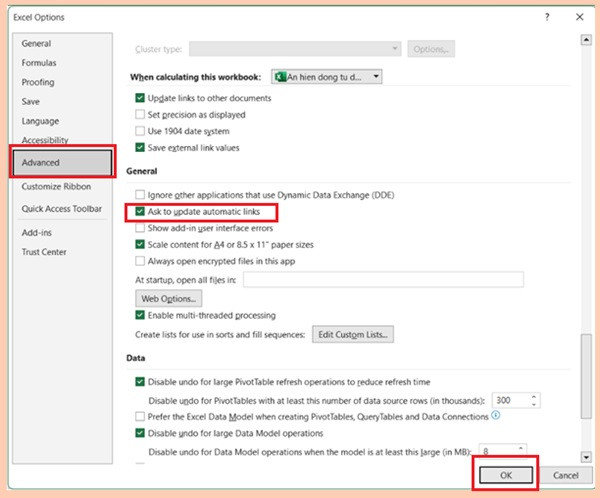Toggle Update links to other documents
The width and height of the screenshot is (600, 498).
tap(140, 98)
